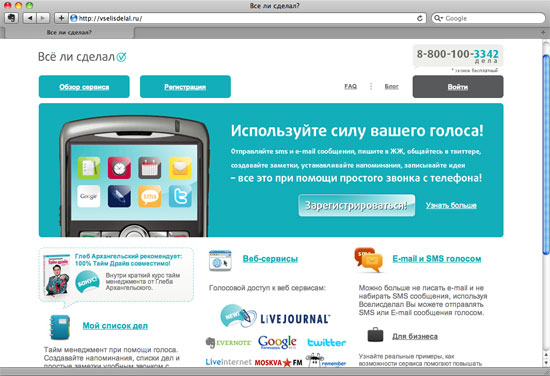Click the Evernote elephant toolbar icon
The height and width of the screenshot is (376, 550).
coord(12,18)
